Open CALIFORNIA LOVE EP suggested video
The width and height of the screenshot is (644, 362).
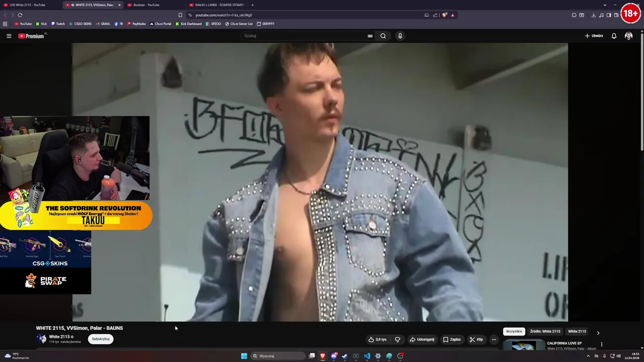pyautogui.click(x=565, y=343)
